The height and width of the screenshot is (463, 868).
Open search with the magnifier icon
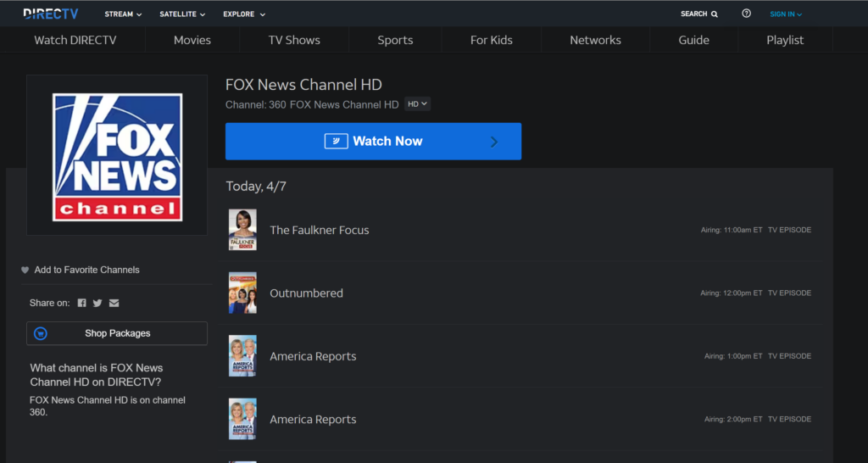coord(714,14)
